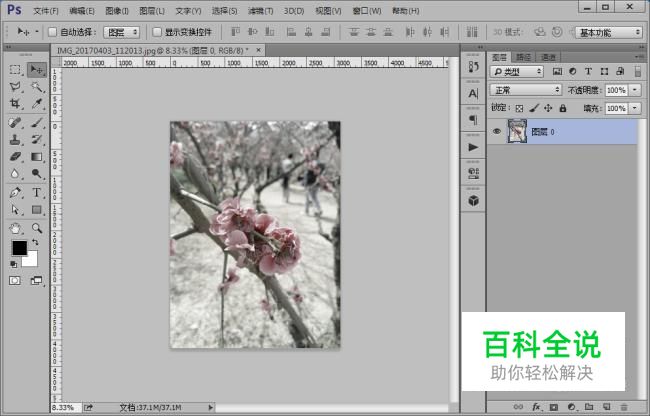Toggle lock image pixels brush icon

click(534, 109)
